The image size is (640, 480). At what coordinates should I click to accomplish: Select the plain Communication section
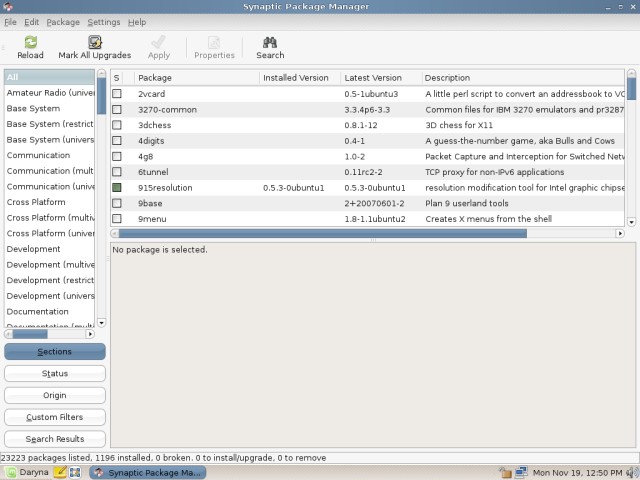tap(49, 155)
